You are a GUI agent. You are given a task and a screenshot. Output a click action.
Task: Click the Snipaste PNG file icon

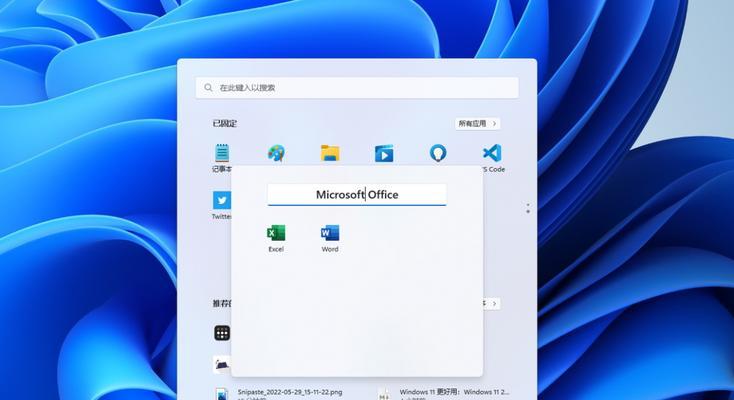222,393
